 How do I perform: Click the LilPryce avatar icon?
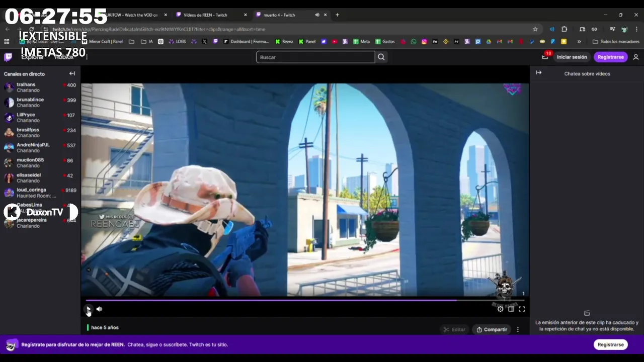point(9,118)
